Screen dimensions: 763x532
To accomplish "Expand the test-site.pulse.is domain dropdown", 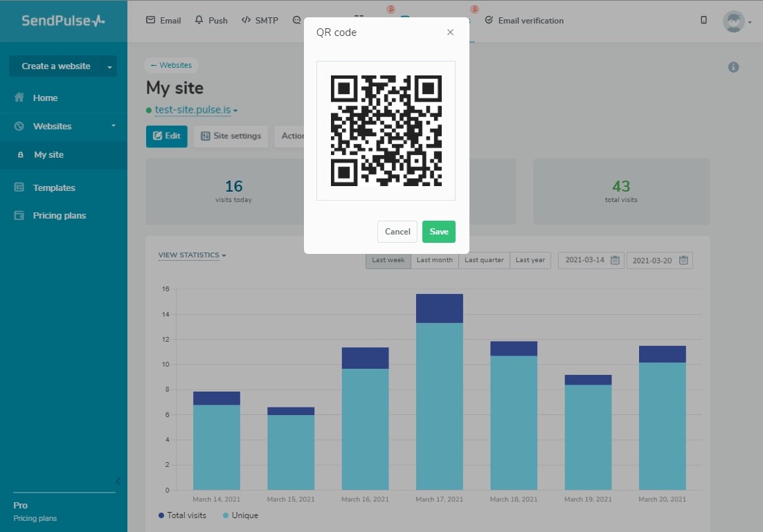I will (235, 110).
